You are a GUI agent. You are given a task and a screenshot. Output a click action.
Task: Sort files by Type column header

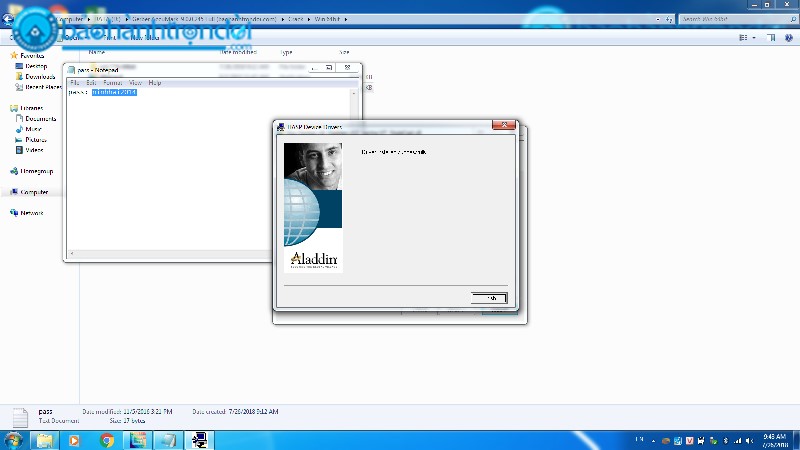pyautogui.click(x=286, y=52)
